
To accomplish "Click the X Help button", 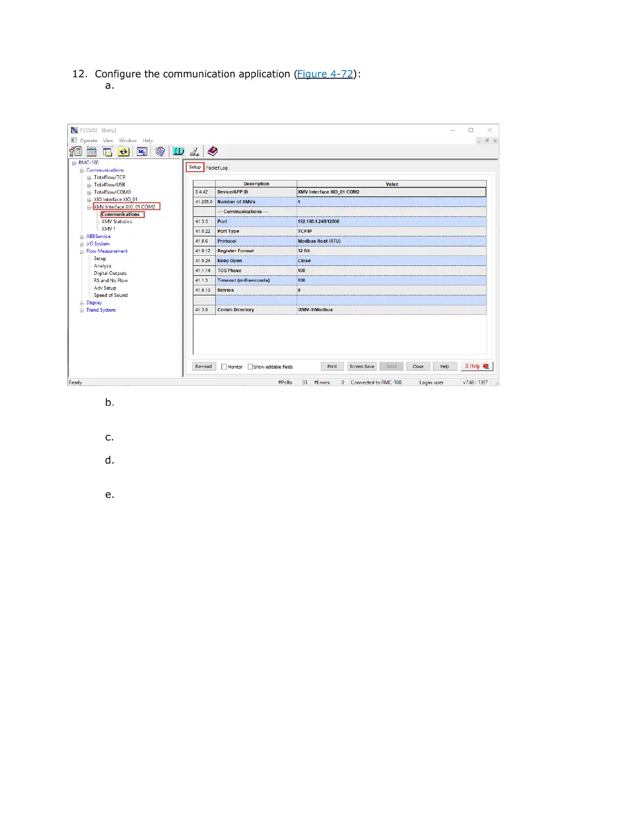I will (477, 366).
